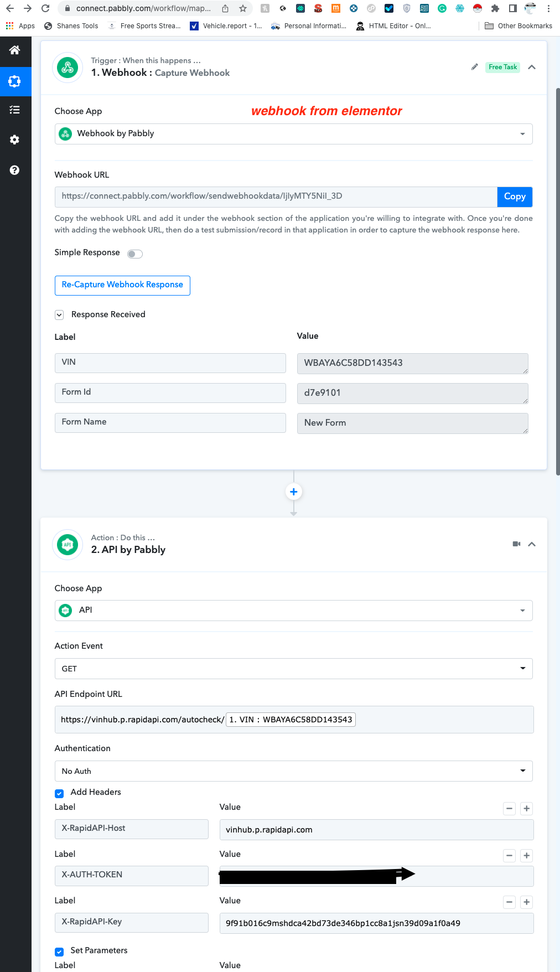Toggle the Simple Response switch
Viewport: 560px width, 972px height.
[135, 254]
